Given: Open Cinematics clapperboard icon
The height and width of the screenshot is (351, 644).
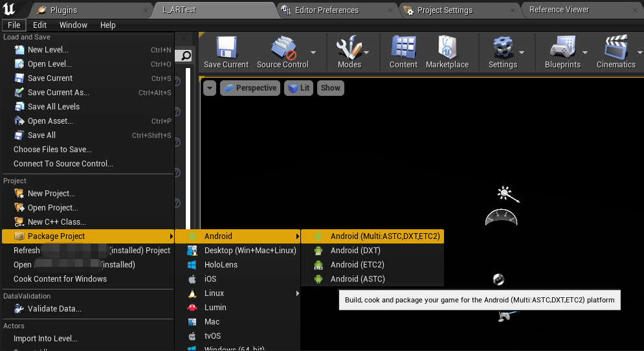Looking at the screenshot, I should tap(616, 47).
